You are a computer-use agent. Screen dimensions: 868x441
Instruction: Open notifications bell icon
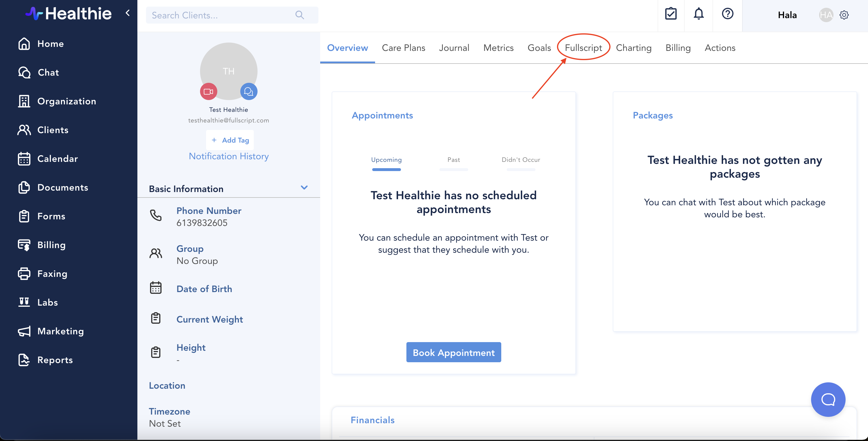point(698,14)
